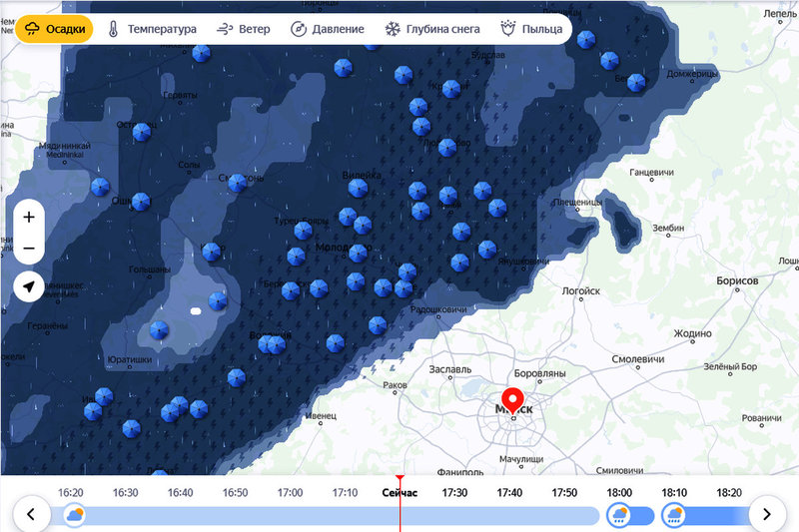Screen dimensions: 799x532
Task: Click the partly cloudy icon at 16:20
Action: [x=74, y=515]
